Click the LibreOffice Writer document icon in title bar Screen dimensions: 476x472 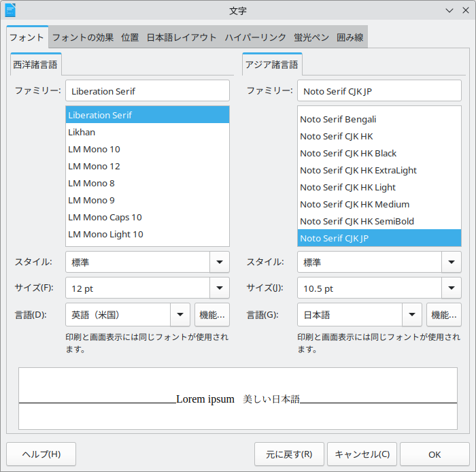click(10, 10)
